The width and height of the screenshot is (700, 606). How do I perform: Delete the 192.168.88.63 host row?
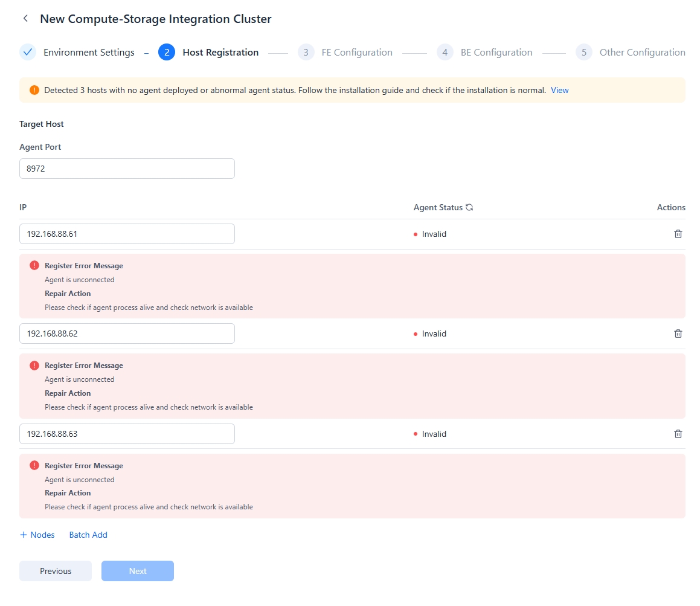pos(678,433)
